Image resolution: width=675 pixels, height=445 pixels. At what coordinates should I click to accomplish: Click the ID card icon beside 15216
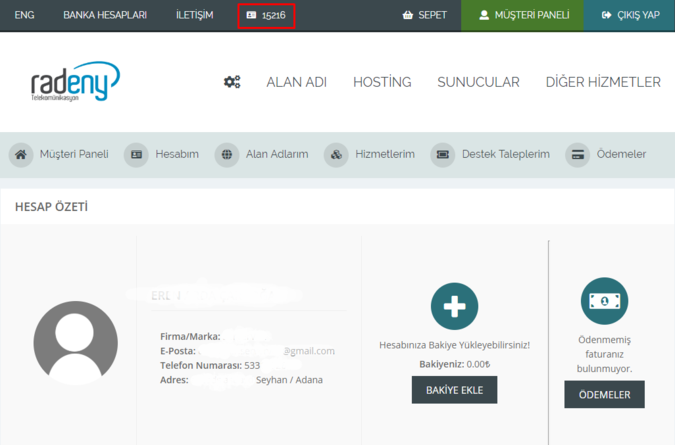coord(251,15)
